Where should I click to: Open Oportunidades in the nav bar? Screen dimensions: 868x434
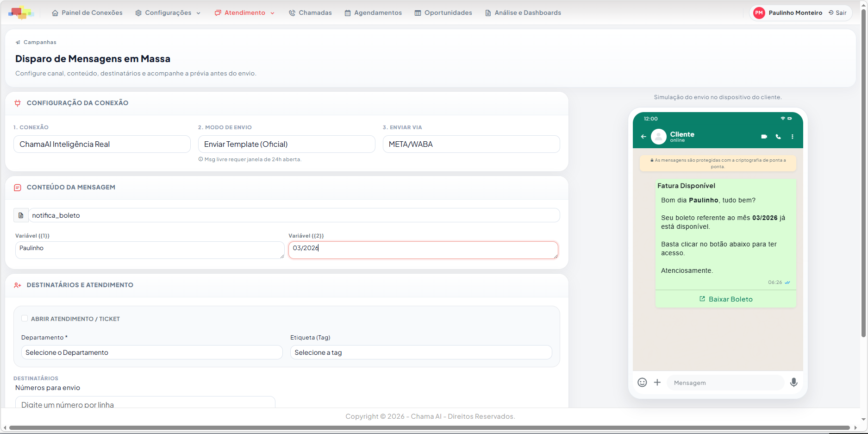pyautogui.click(x=443, y=13)
